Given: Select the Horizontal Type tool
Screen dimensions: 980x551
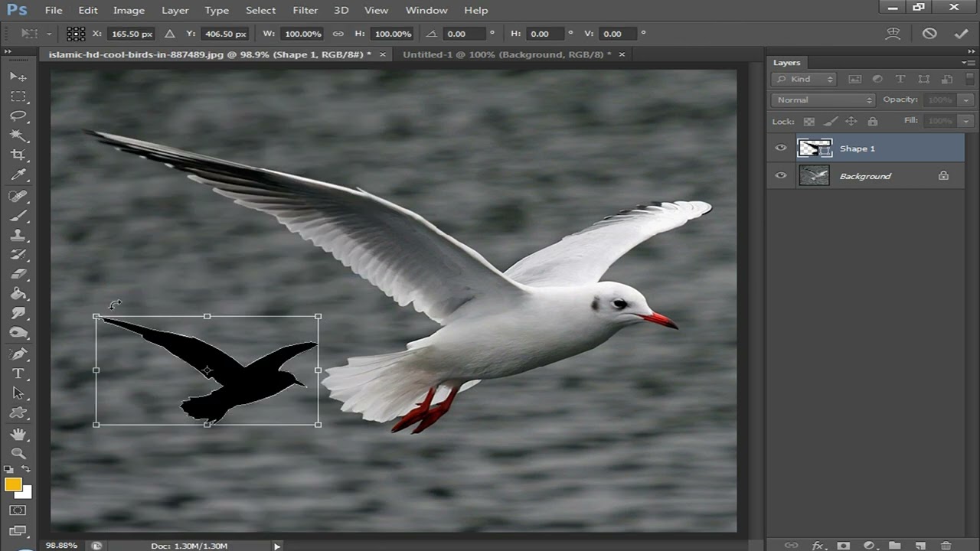Looking at the screenshot, I should (18, 373).
